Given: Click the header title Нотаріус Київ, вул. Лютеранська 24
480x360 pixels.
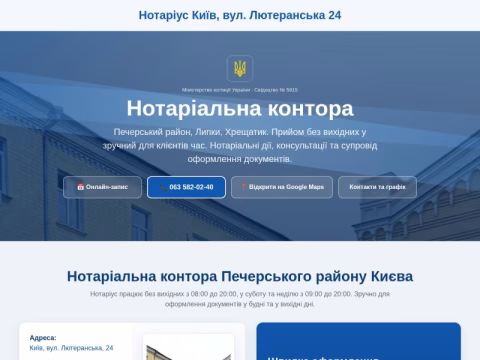Looking at the screenshot, I should tap(240, 15).
